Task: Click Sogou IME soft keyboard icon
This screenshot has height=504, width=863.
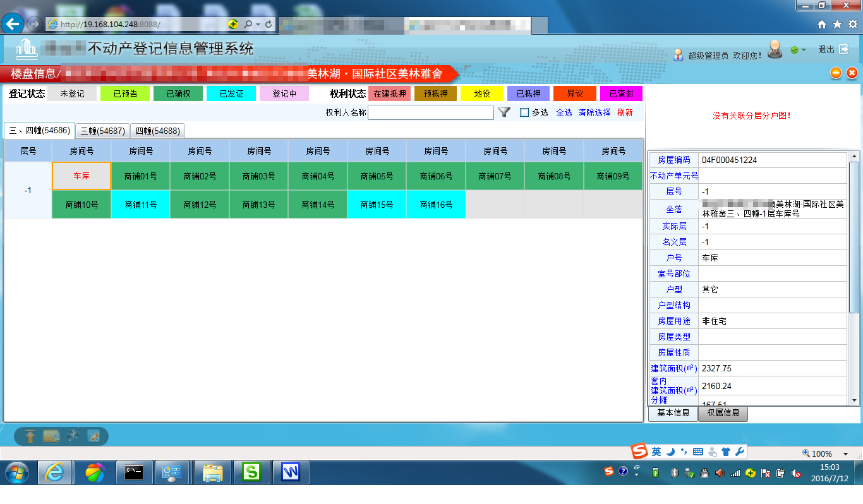Action: (x=698, y=452)
